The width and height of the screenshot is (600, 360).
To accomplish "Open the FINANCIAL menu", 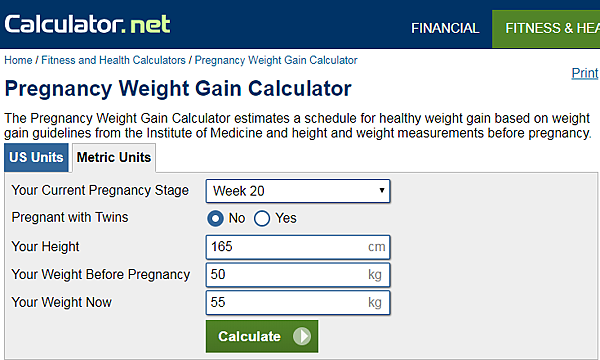I will tap(445, 28).
